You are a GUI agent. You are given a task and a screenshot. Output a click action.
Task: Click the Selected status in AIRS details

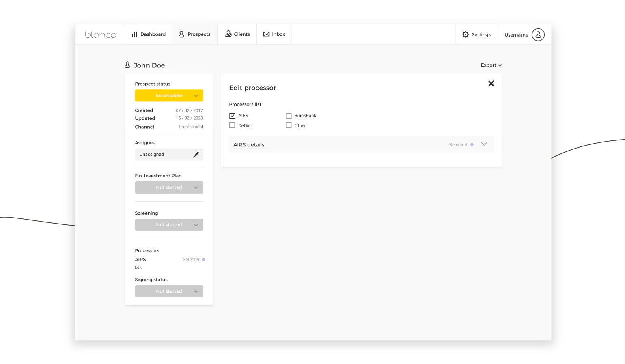458,145
